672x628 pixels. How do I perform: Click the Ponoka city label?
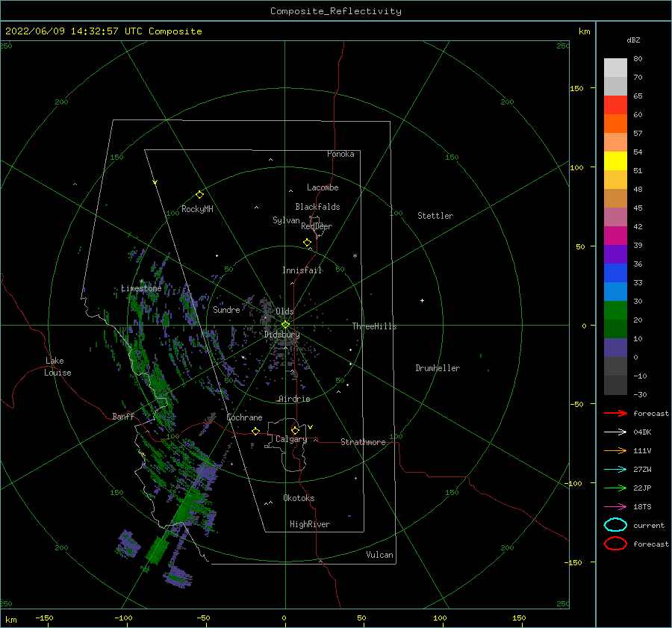tap(340, 154)
